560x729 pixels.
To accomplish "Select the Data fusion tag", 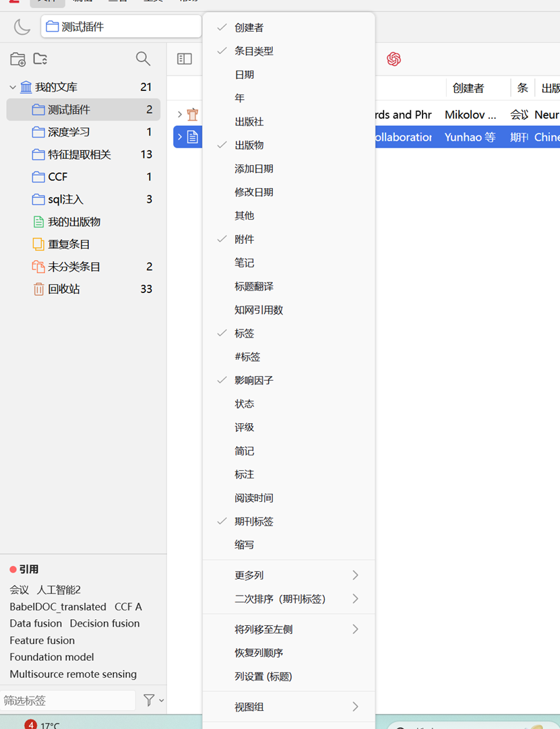I will pos(36,623).
